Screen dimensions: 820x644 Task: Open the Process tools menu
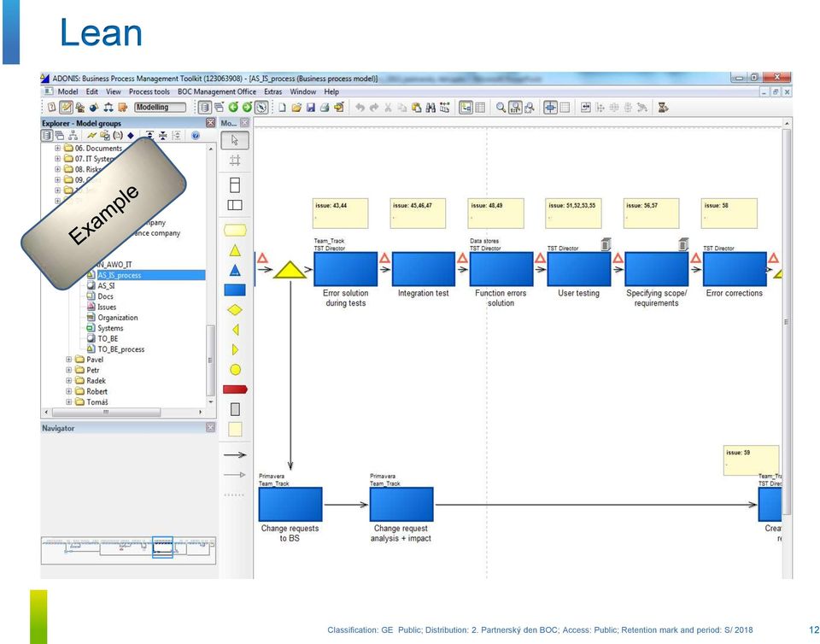149,91
